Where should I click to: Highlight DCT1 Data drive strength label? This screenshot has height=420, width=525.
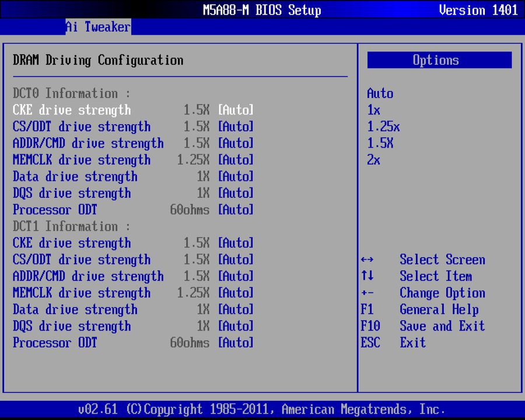pos(75,310)
